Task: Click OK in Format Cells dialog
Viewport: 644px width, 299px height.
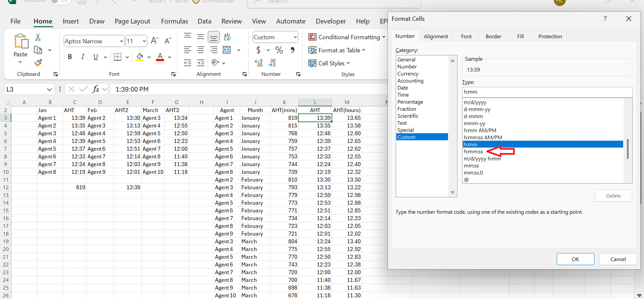Action: click(x=575, y=259)
